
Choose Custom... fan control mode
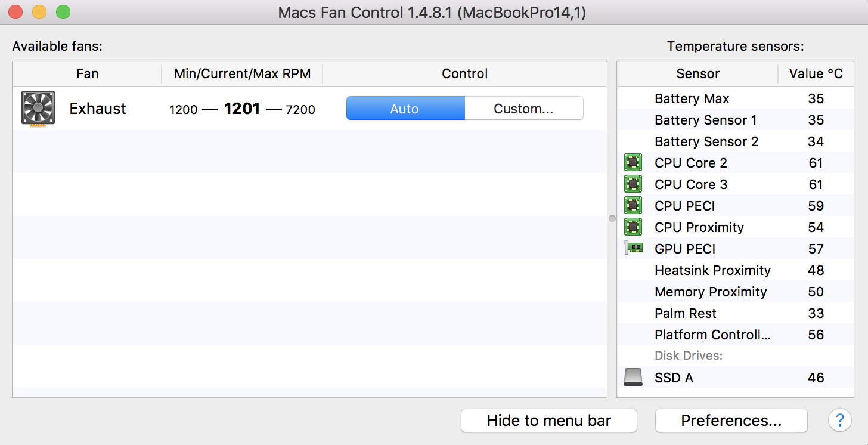coord(523,109)
